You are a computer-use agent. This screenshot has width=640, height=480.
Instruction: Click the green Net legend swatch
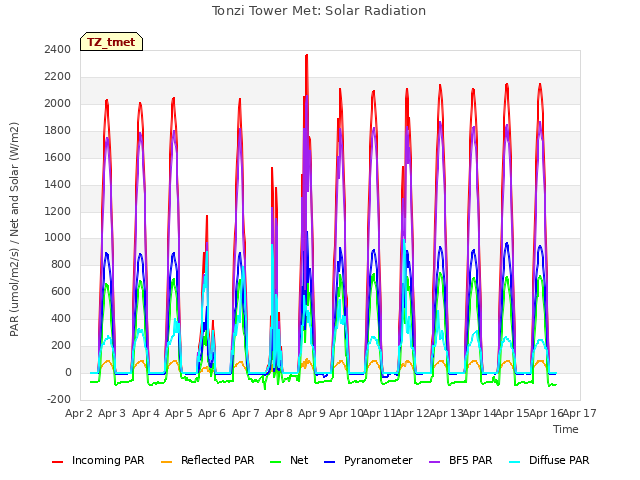click(276, 461)
